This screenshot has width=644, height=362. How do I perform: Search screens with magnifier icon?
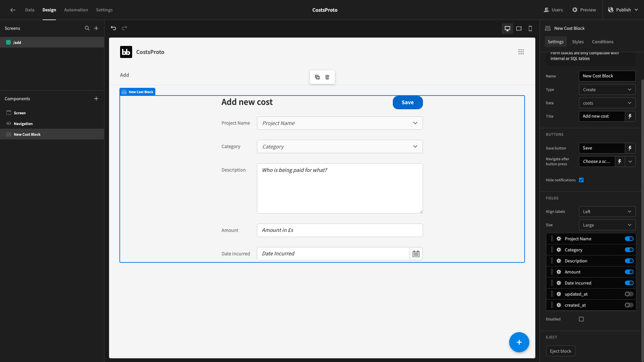click(x=87, y=28)
